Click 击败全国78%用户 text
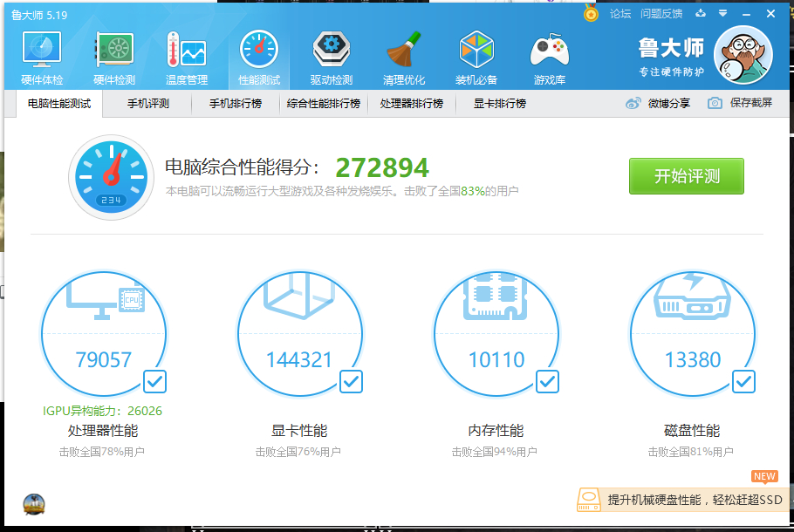 tap(102, 452)
